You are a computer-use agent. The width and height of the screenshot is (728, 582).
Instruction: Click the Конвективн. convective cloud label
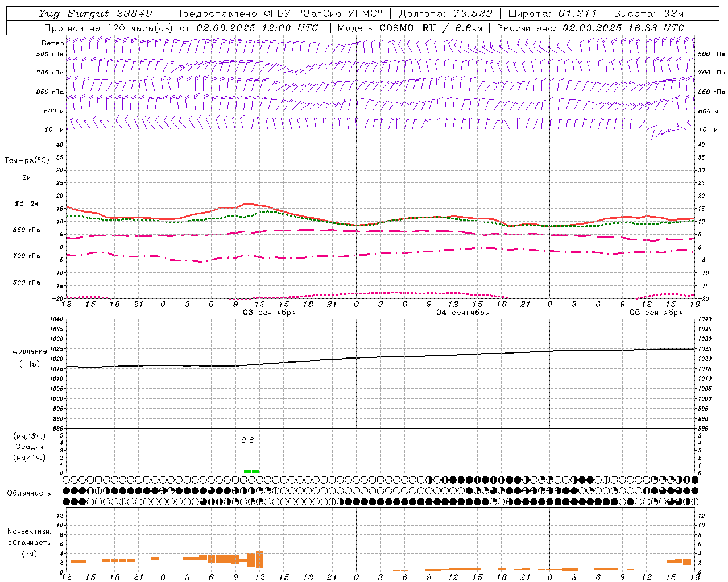point(29,531)
